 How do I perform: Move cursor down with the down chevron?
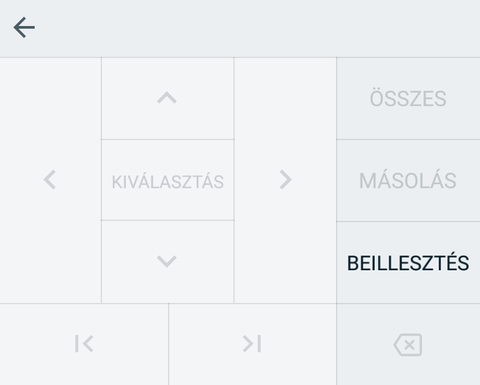(x=167, y=261)
